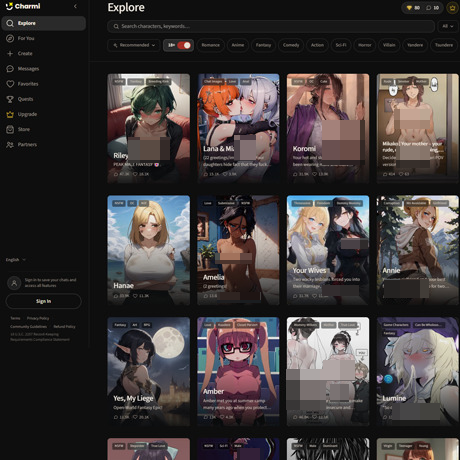Open Explore via its magnifier icon
The height and width of the screenshot is (460, 460).
[10, 23]
